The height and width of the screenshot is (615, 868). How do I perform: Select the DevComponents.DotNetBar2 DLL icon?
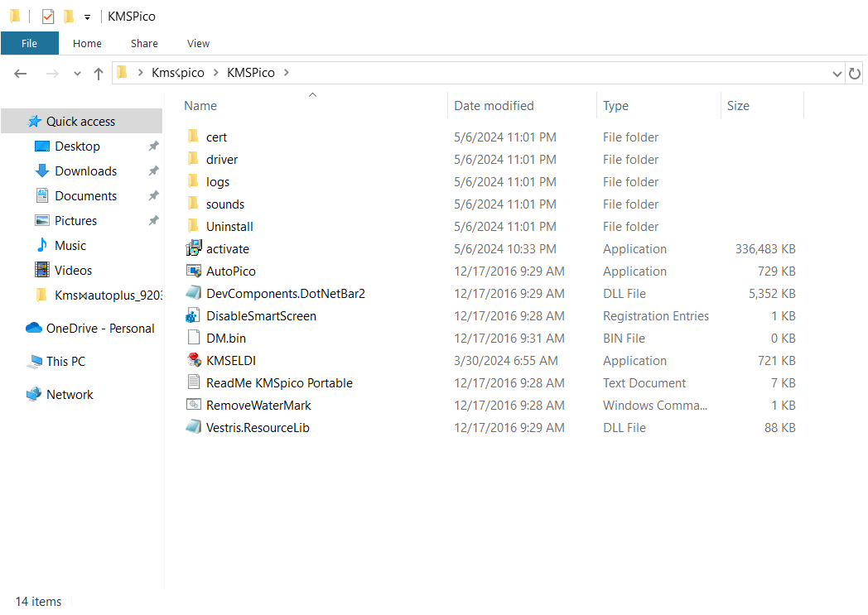click(x=194, y=293)
